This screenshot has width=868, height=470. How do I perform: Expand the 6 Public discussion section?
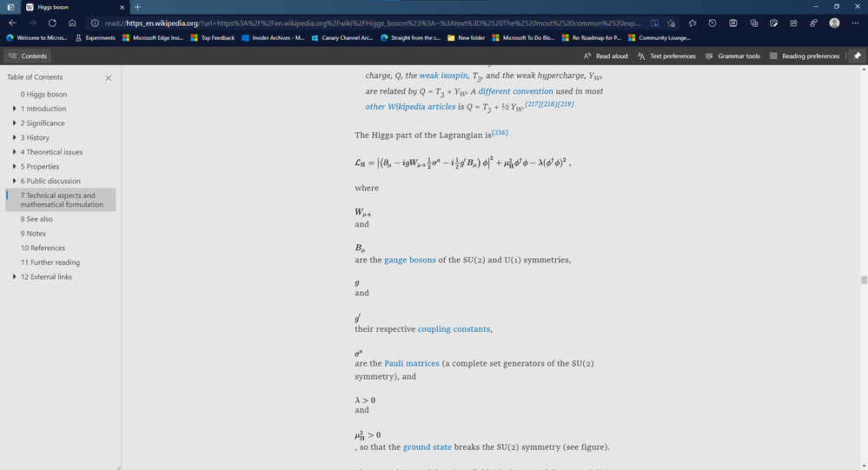[14, 181]
